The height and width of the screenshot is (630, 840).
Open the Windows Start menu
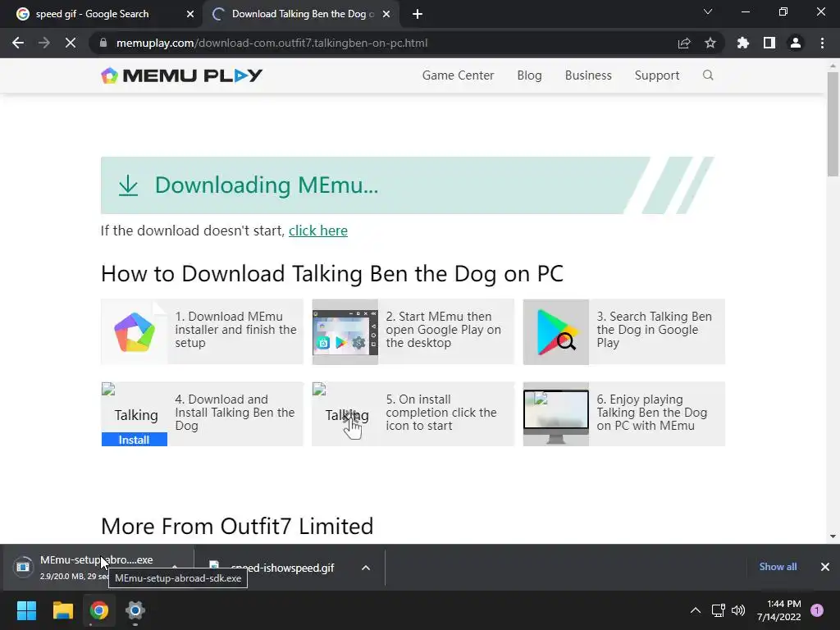[26, 610]
